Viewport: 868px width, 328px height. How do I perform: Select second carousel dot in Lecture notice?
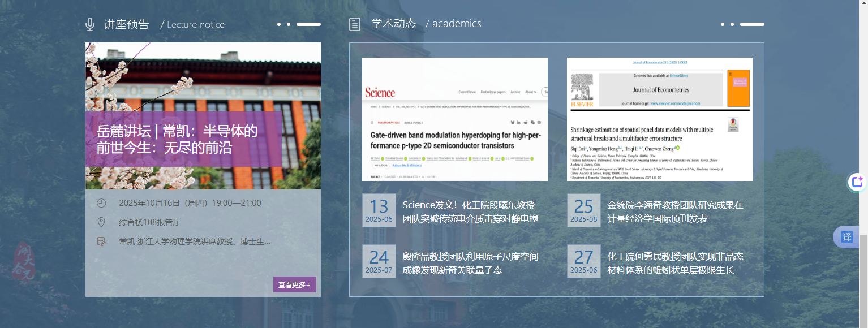(289, 24)
